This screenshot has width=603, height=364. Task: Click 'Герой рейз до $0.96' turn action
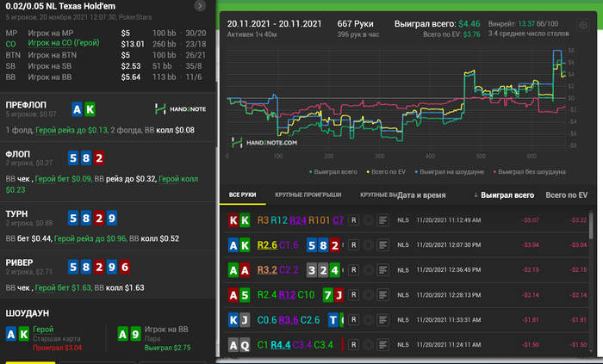[90, 238]
